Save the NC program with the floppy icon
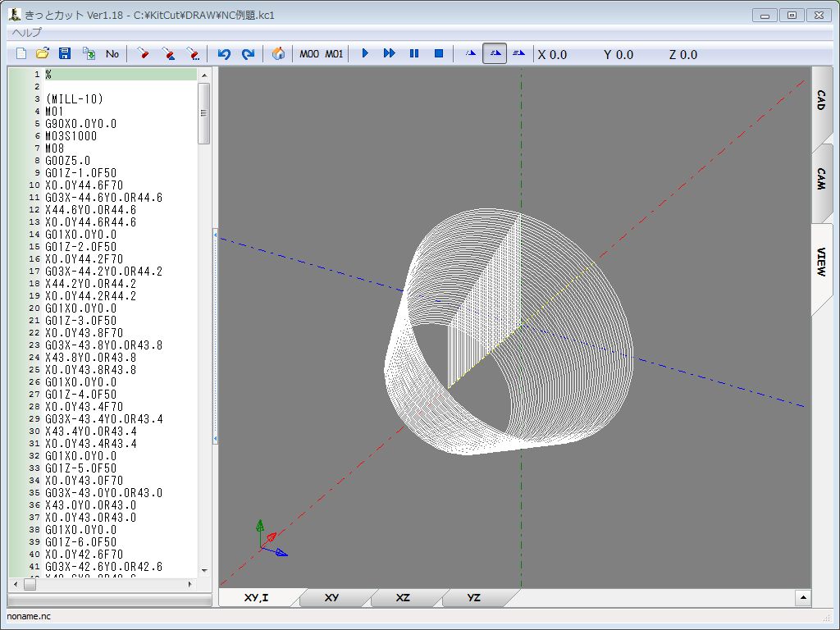 pos(65,53)
